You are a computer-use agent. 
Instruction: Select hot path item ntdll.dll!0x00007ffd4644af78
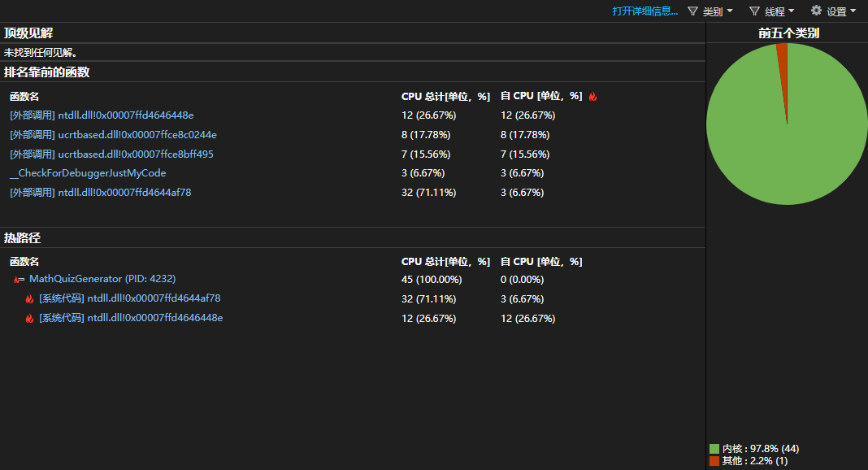(129, 298)
